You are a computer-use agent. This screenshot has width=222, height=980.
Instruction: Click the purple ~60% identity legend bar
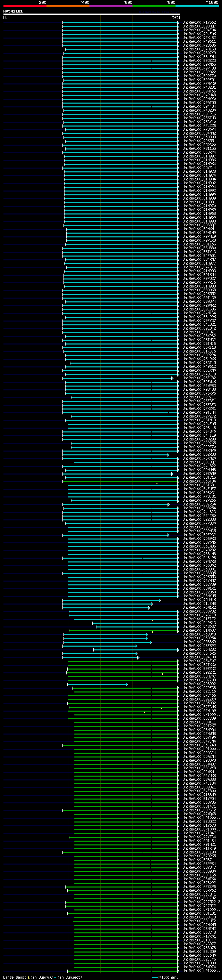pos(111,6)
